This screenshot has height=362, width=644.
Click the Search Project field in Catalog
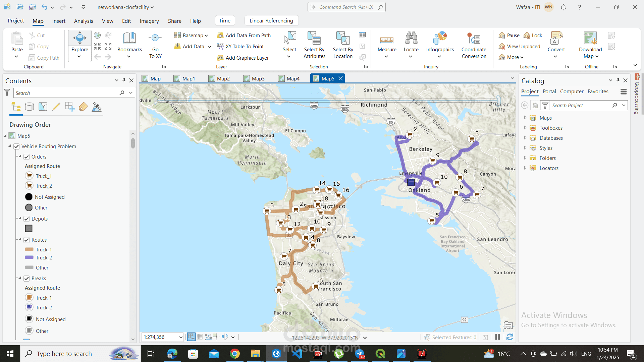click(581, 105)
